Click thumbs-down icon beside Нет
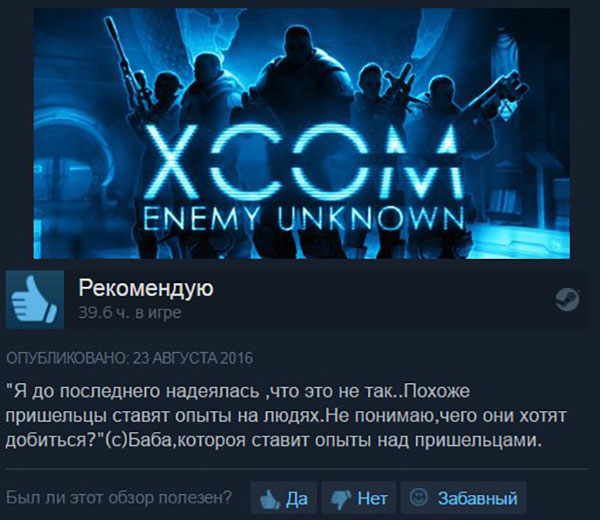The image size is (600, 520). (341, 499)
